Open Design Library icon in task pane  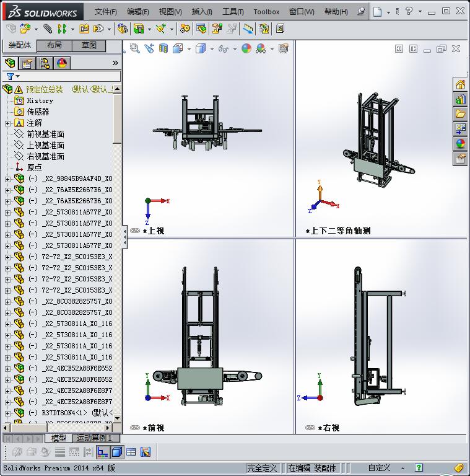pos(460,99)
